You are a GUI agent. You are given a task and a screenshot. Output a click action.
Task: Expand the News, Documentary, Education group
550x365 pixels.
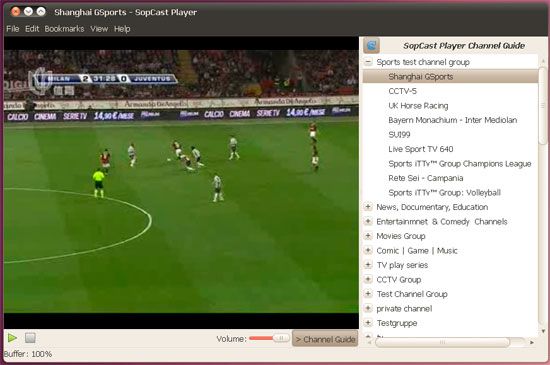[368, 207]
